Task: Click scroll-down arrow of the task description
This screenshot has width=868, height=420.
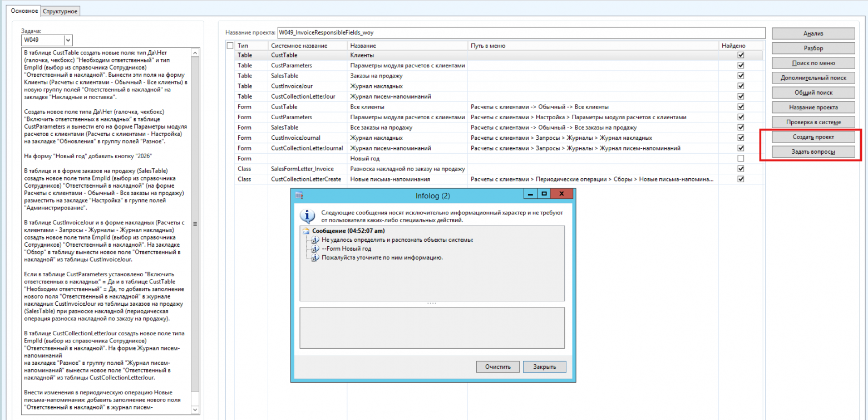Action: pyautogui.click(x=195, y=409)
